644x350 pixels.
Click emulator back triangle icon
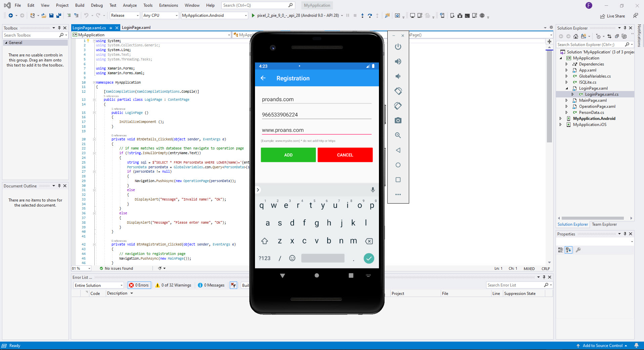click(x=398, y=150)
